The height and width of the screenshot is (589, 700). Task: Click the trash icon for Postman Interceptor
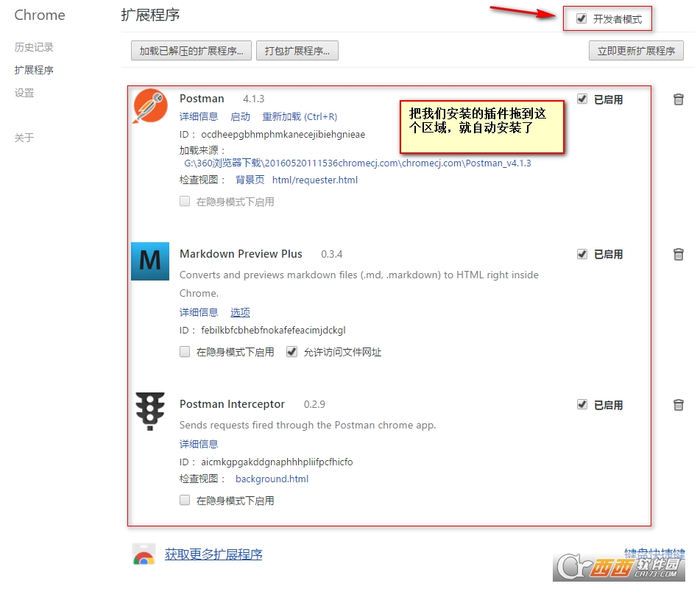click(x=678, y=404)
